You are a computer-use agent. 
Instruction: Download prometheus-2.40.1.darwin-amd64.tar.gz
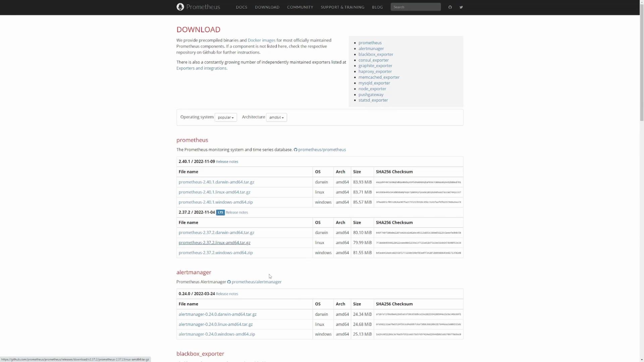tap(216, 182)
